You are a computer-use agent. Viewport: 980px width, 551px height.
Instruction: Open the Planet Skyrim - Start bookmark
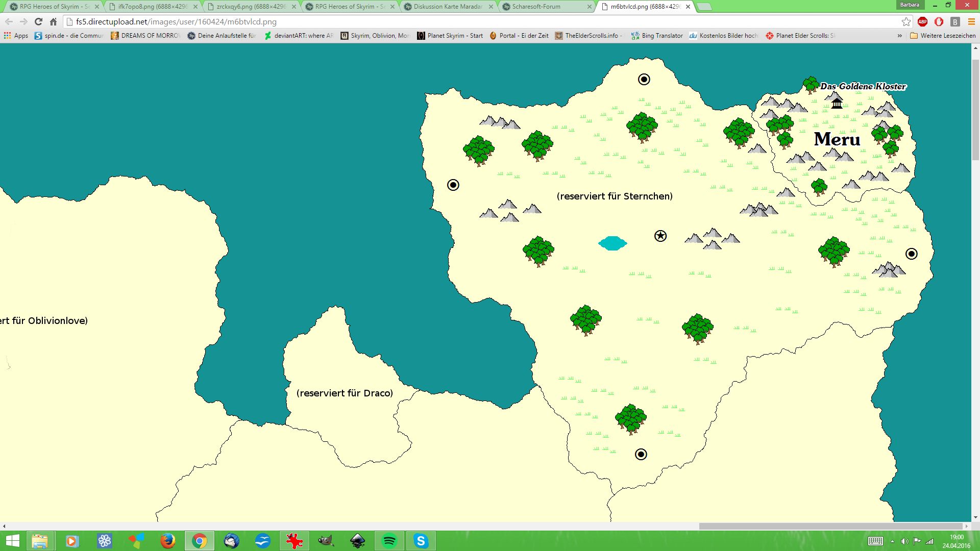[450, 36]
